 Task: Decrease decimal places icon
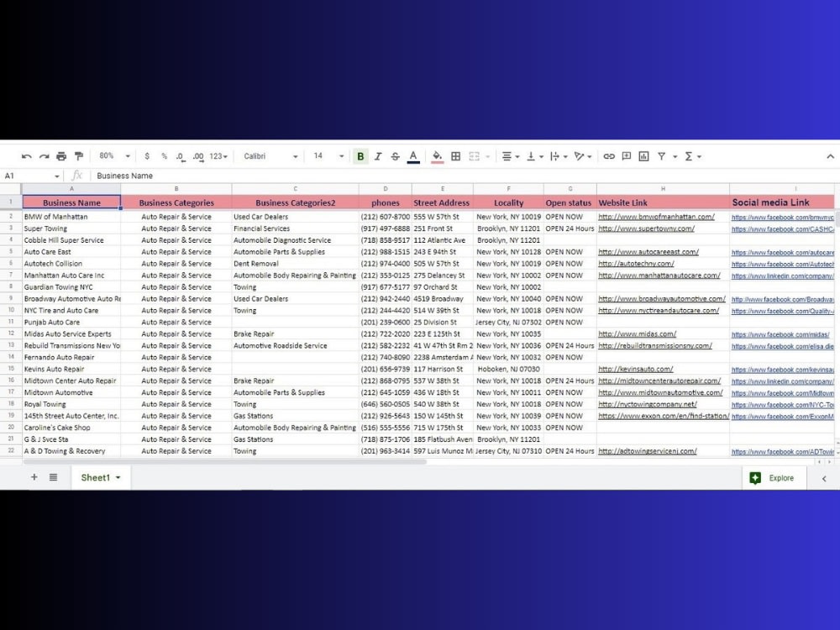click(x=181, y=156)
